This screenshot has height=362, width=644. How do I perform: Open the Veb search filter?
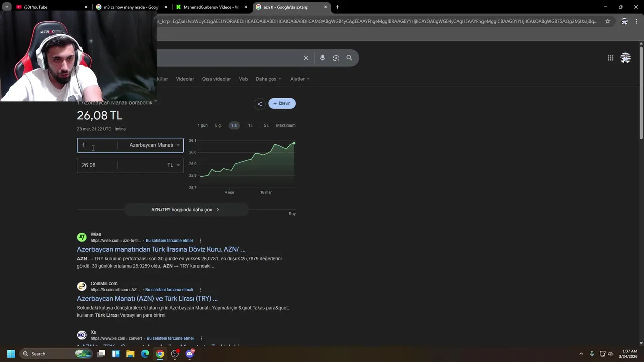click(x=244, y=79)
